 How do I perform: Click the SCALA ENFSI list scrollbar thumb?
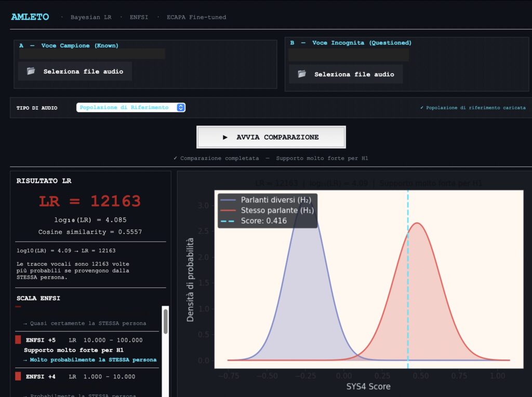point(166,321)
